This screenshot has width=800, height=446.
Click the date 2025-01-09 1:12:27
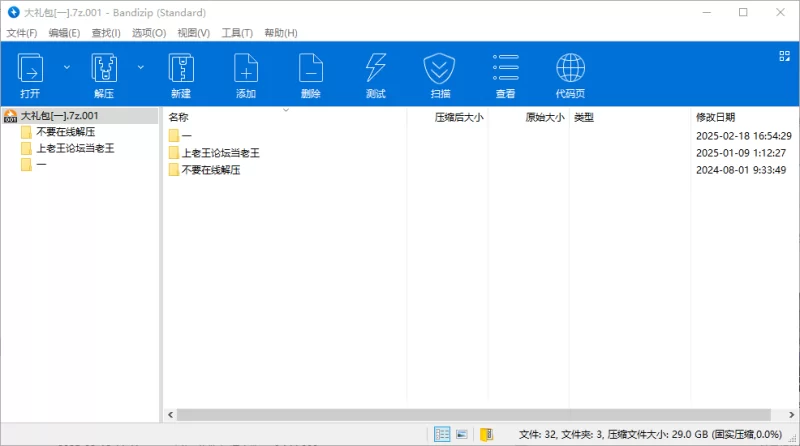coord(740,153)
